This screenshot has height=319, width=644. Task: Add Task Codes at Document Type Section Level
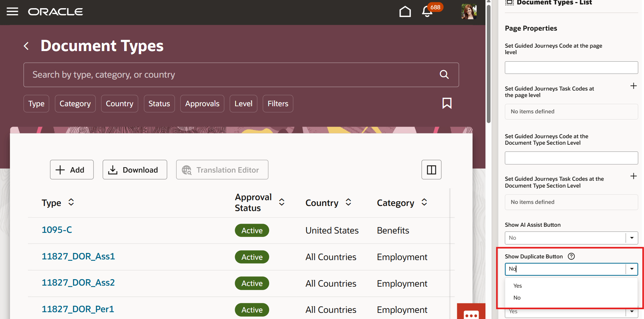pyautogui.click(x=633, y=176)
